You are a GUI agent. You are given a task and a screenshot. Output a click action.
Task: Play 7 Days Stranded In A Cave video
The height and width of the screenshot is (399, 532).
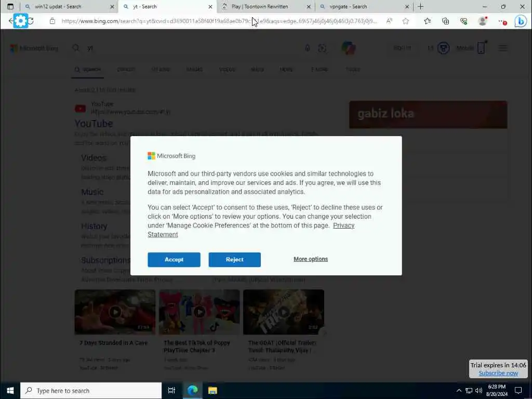coord(115,312)
